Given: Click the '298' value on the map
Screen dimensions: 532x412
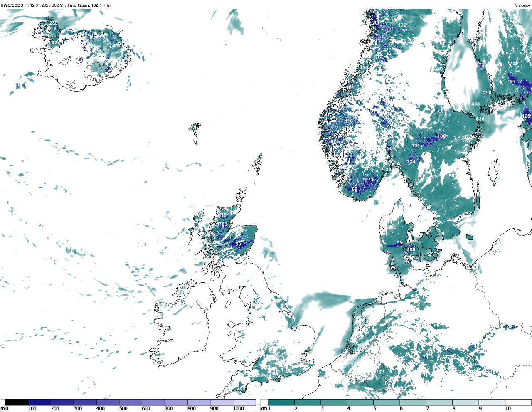Looking at the screenshot, I should 487,93.
